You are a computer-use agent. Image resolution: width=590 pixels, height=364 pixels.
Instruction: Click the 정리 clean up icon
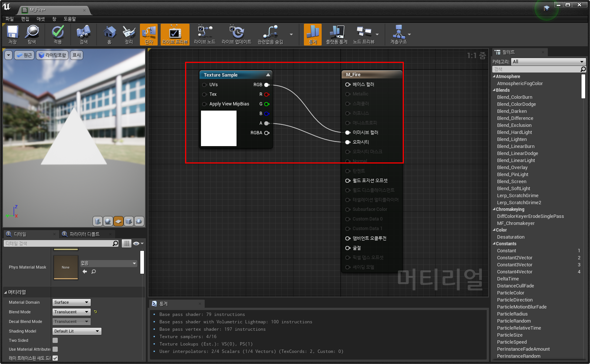(129, 32)
